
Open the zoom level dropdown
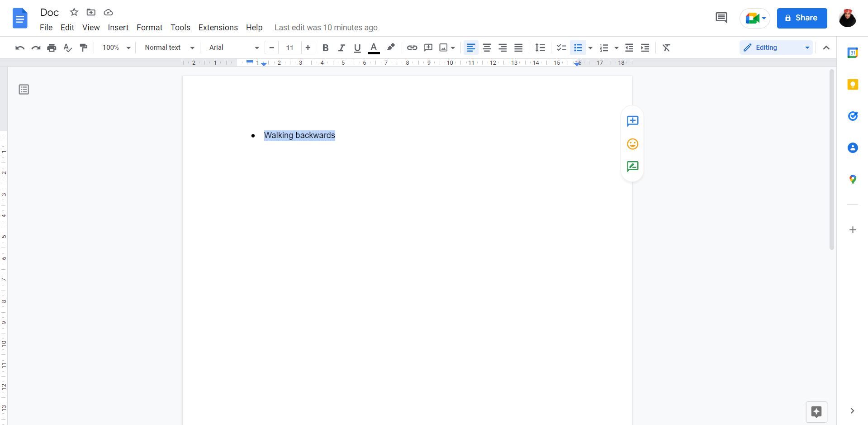[115, 48]
